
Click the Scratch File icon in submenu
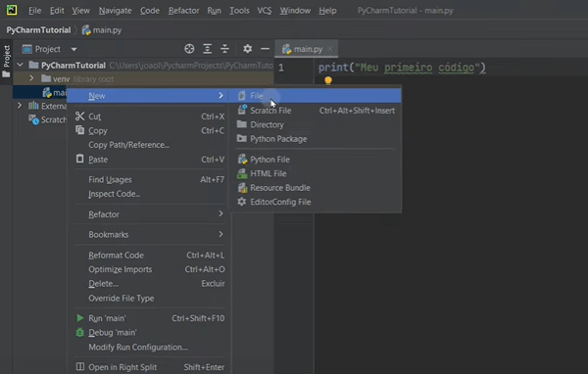tap(242, 110)
